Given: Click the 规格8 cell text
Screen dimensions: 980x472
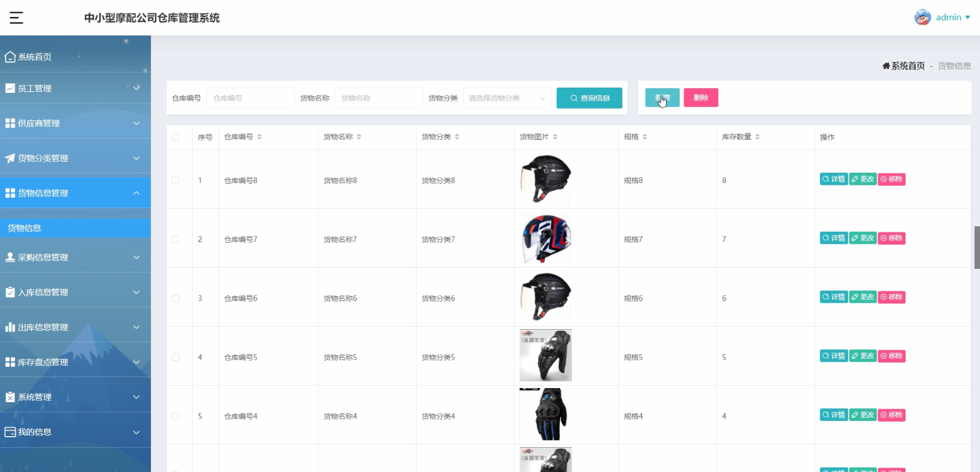Looking at the screenshot, I should 633,180.
